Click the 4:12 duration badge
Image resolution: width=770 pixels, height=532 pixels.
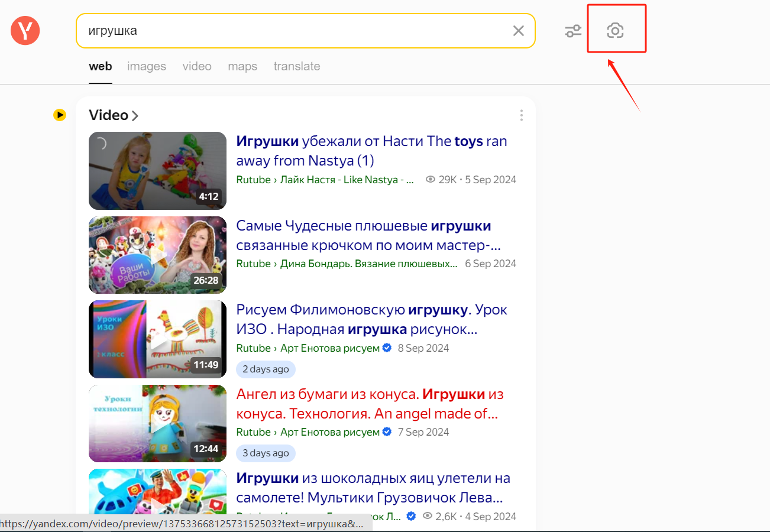[x=209, y=197]
